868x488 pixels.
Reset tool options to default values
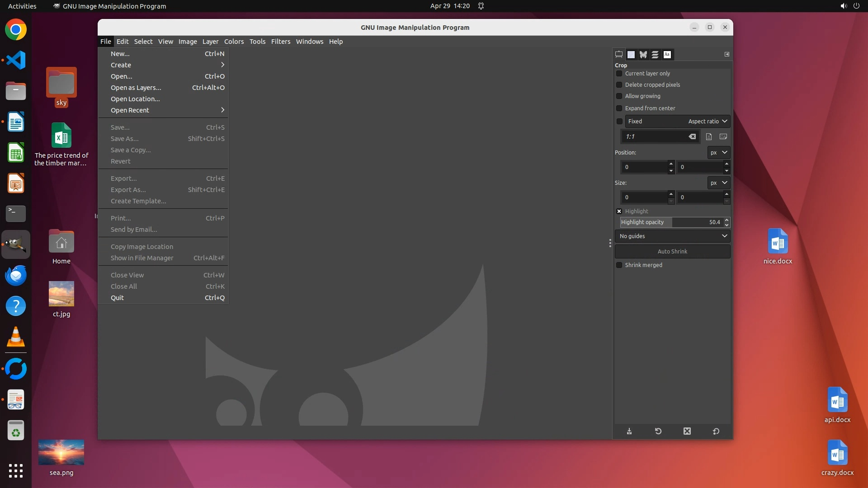pos(716,431)
